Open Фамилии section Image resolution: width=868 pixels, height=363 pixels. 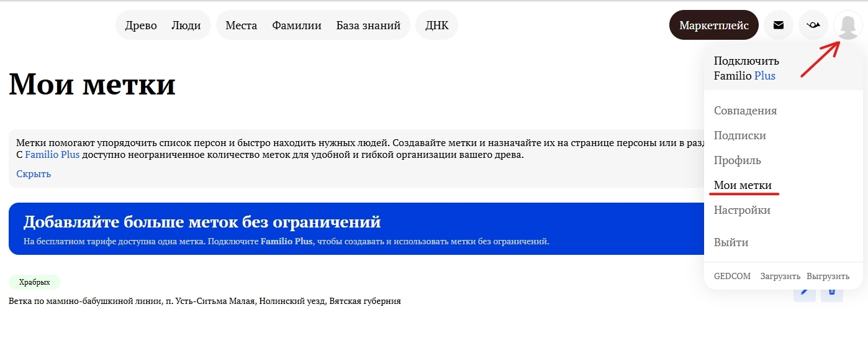(x=297, y=25)
